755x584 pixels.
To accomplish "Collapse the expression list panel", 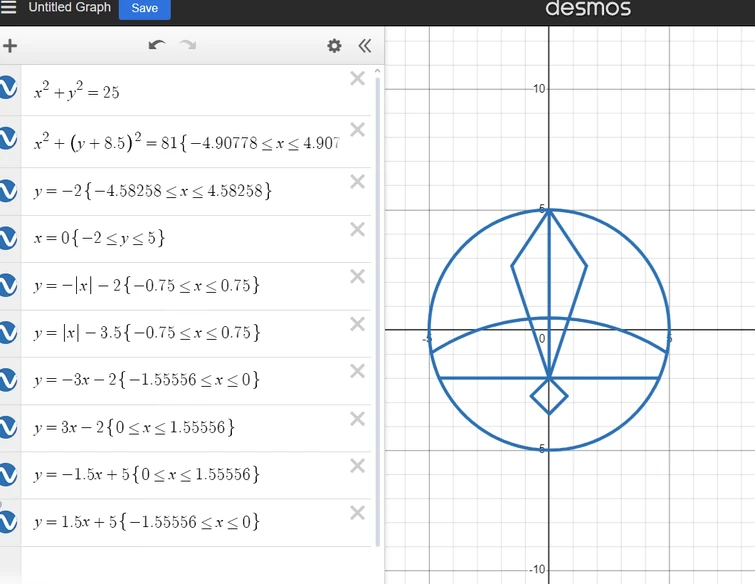I will coord(364,46).
